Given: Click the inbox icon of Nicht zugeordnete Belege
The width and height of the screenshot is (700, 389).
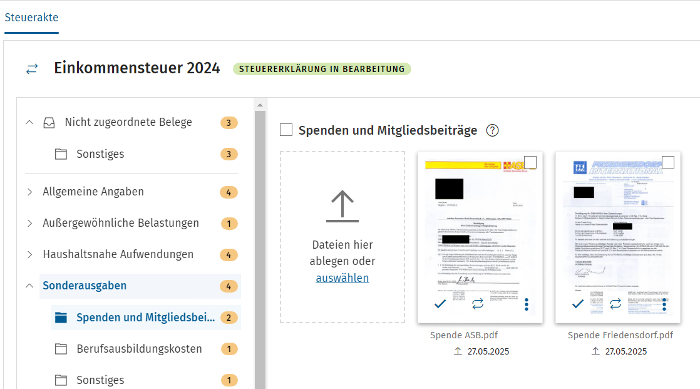Looking at the screenshot, I should 49,122.
